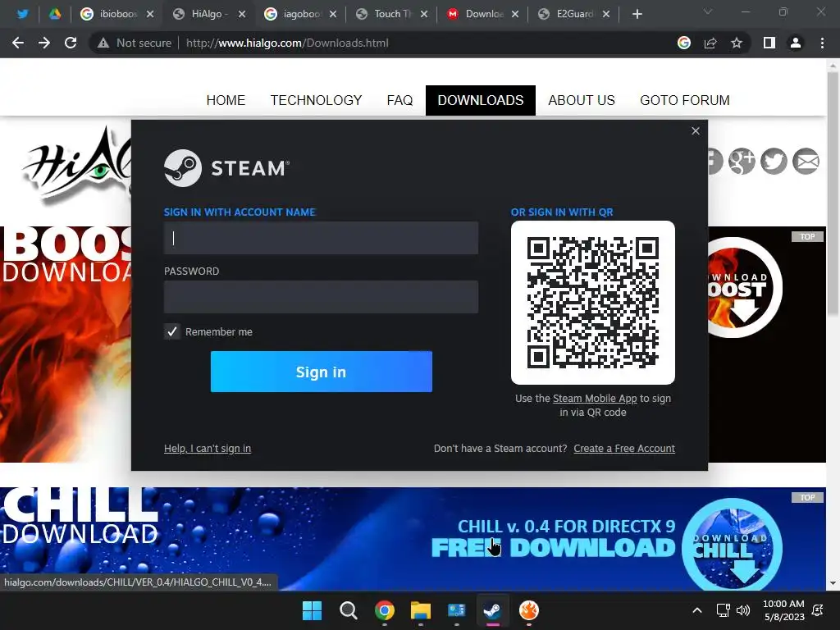840x630 pixels.
Task: Click the blue Sign in button
Action: coord(321,372)
